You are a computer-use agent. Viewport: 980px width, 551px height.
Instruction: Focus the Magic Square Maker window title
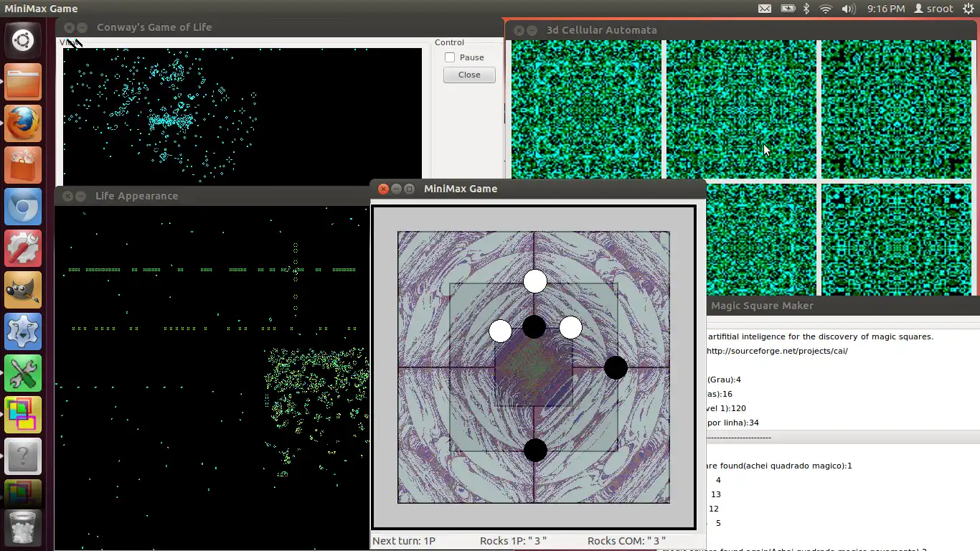tap(762, 306)
